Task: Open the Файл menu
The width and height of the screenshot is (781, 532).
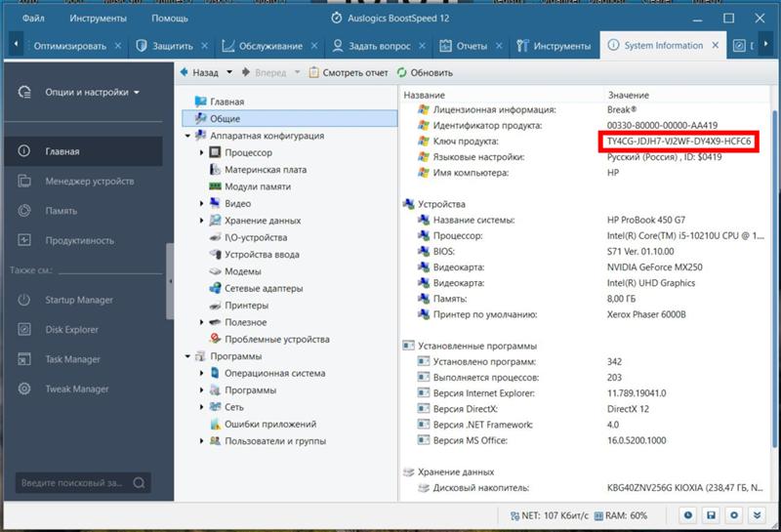Action: tap(33, 19)
